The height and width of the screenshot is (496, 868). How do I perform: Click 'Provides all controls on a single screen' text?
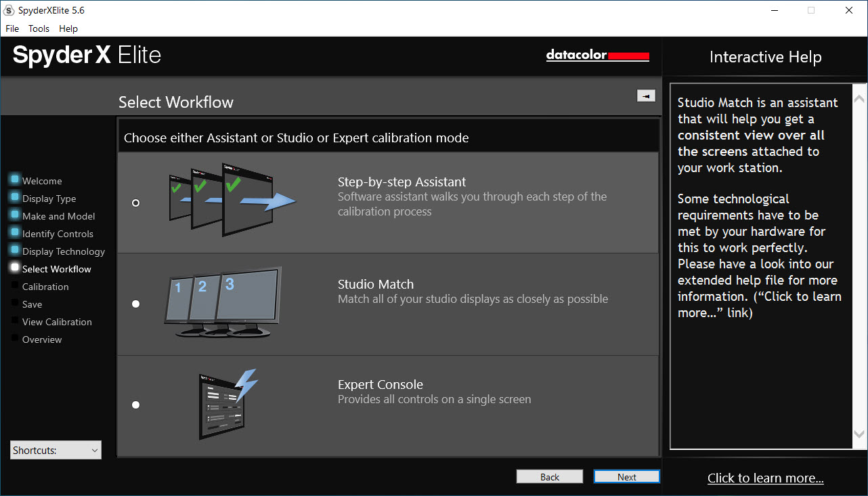click(435, 400)
